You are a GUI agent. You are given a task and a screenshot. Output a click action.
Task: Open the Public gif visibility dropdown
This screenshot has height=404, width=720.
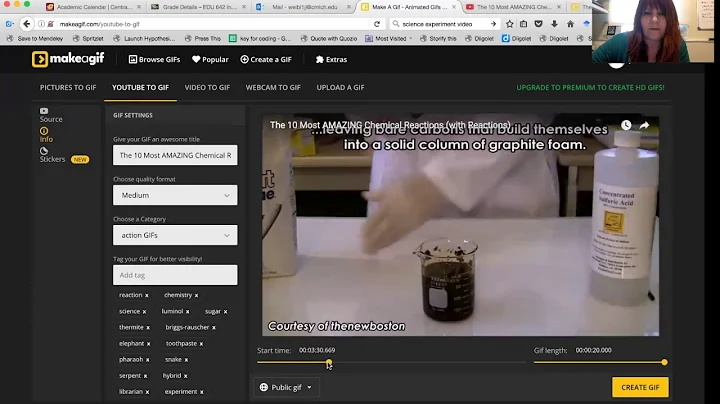(x=286, y=387)
